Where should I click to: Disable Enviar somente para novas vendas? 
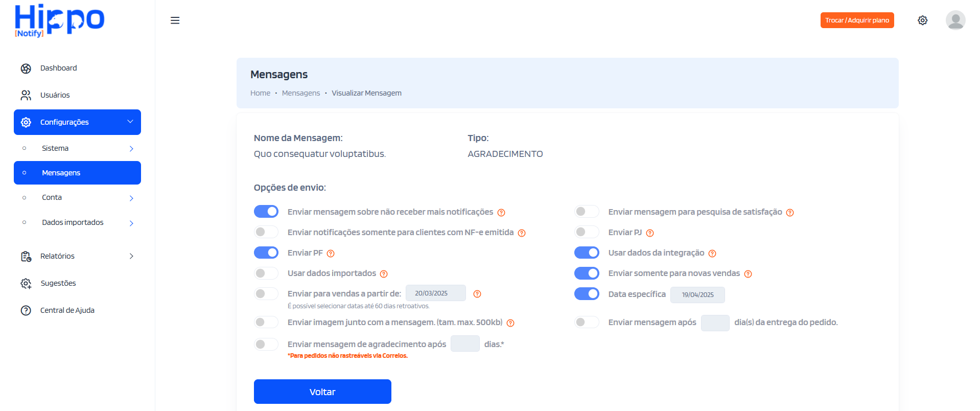[x=587, y=273]
